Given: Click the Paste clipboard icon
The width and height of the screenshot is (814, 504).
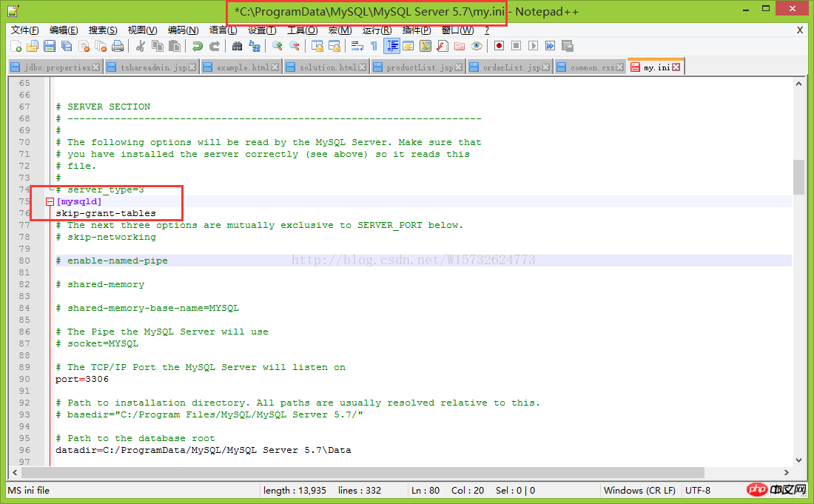Looking at the screenshot, I should click(x=175, y=46).
